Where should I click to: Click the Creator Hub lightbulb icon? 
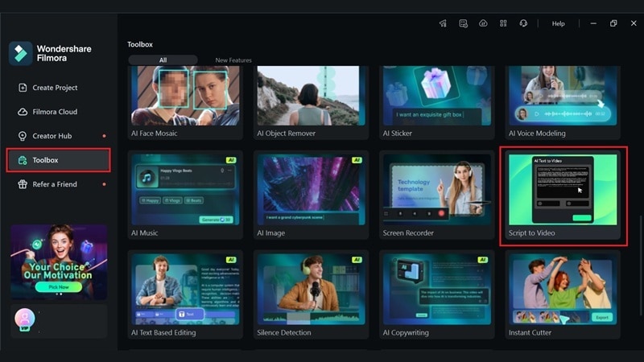(23, 136)
